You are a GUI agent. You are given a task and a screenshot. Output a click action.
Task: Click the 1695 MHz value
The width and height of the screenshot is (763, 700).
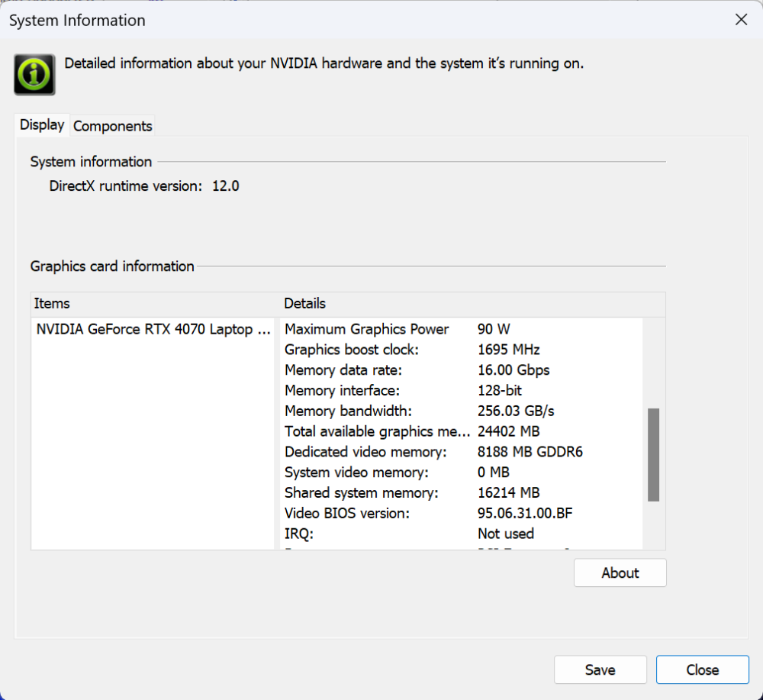tap(508, 350)
